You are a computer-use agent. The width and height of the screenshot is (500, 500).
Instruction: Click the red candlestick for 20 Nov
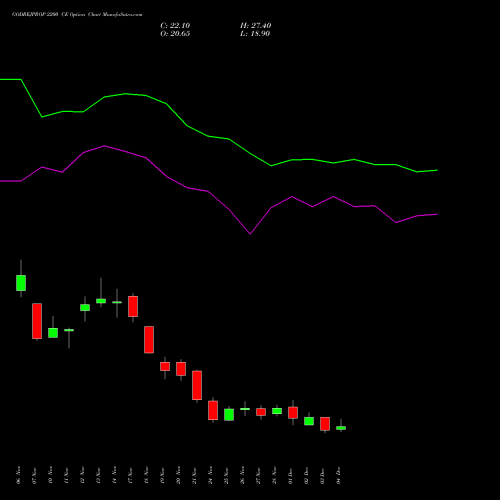tap(181, 369)
